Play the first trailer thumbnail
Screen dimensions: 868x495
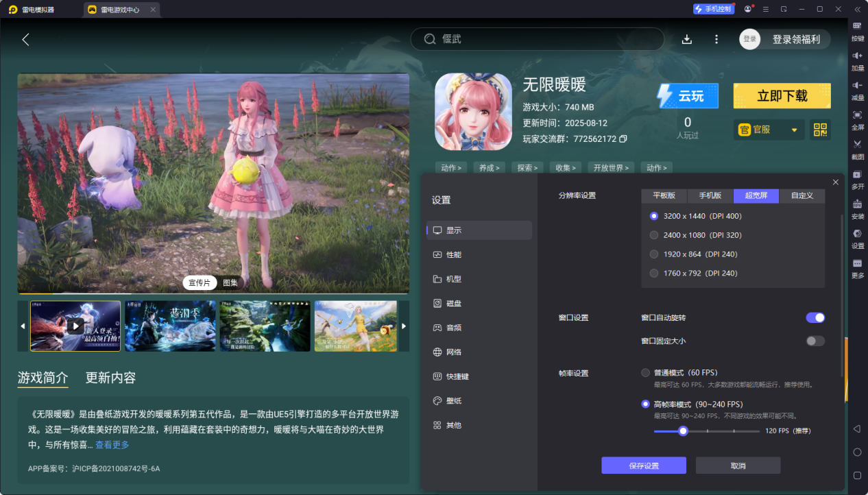pyautogui.click(x=75, y=326)
